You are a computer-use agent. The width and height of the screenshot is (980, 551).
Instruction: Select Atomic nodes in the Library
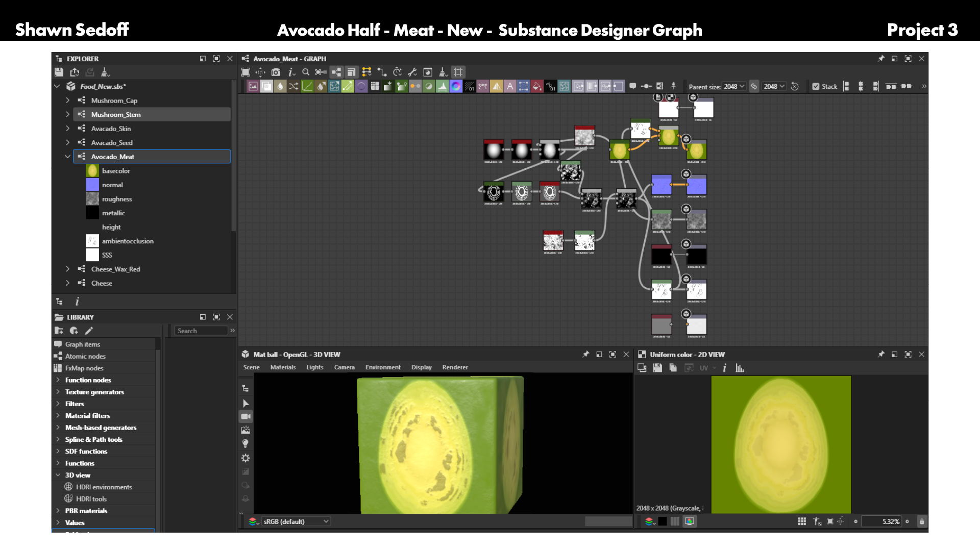click(x=85, y=356)
